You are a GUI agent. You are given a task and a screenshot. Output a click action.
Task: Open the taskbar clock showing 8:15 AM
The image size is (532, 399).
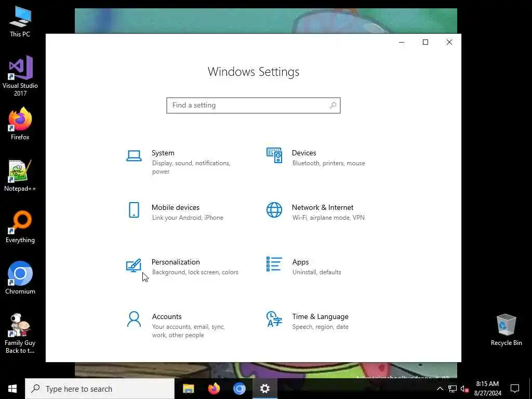coord(487,389)
